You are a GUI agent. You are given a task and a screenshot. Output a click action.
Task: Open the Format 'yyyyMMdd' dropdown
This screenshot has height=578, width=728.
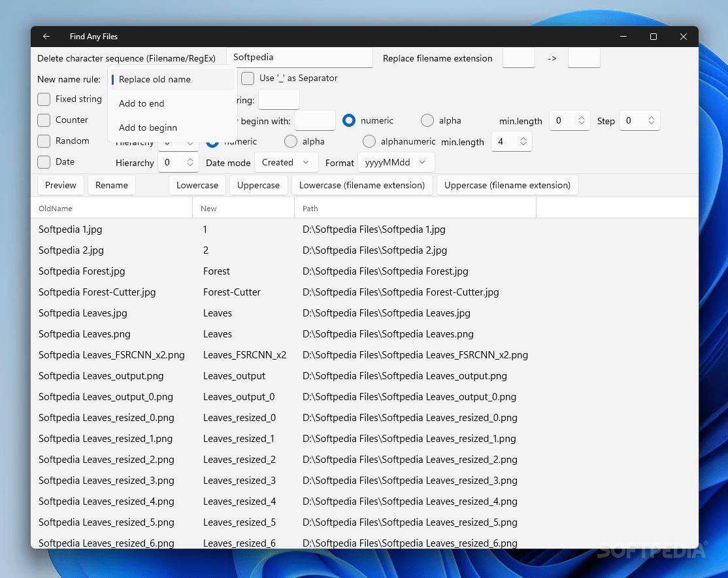pyautogui.click(x=396, y=162)
